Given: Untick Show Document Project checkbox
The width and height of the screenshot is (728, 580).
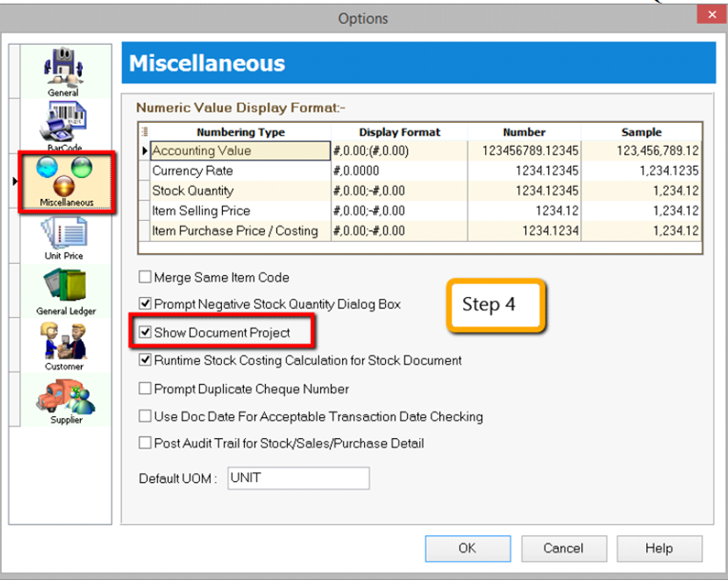Looking at the screenshot, I should [x=146, y=333].
